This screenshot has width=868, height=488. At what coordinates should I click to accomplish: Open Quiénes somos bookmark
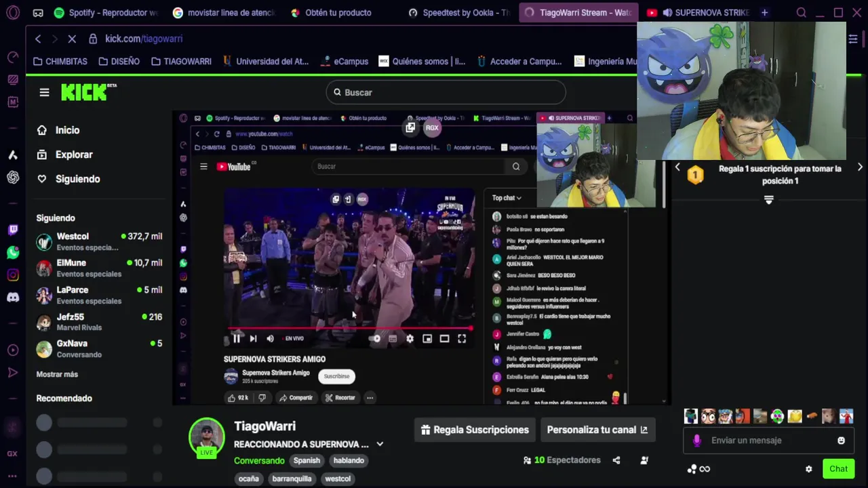(x=422, y=61)
